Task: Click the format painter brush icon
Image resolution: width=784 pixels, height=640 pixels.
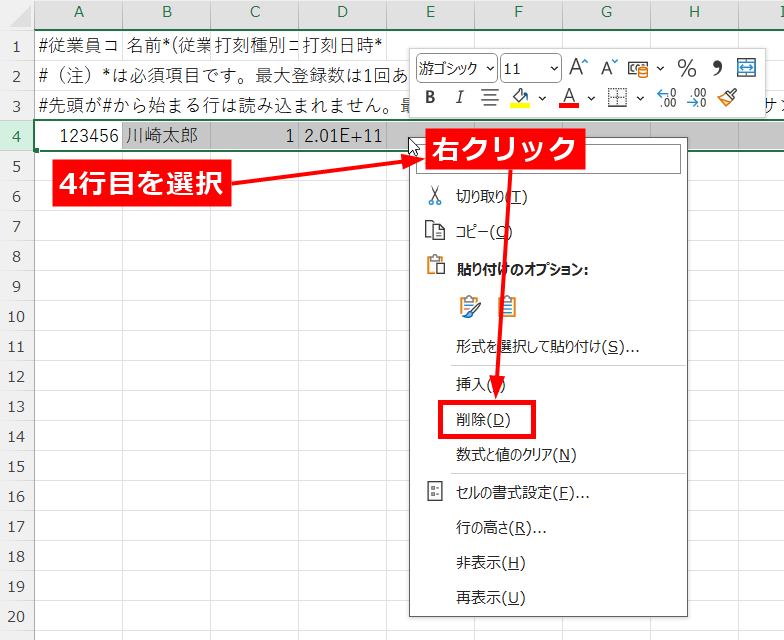Action: point(728,97)
